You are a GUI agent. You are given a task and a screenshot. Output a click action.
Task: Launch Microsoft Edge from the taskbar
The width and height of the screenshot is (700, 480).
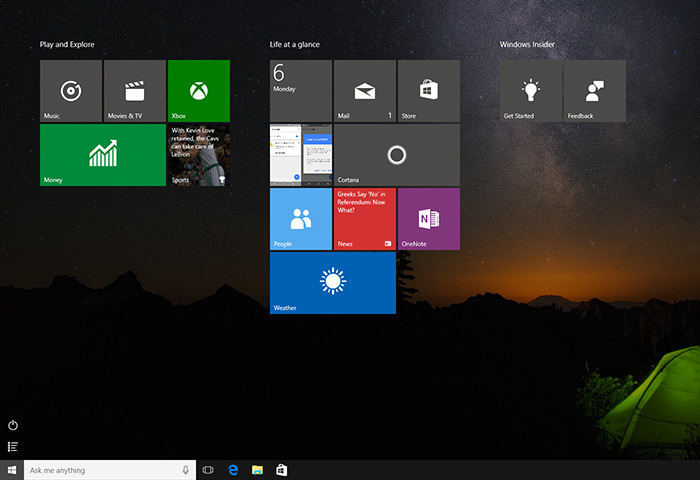pos(233,470)
